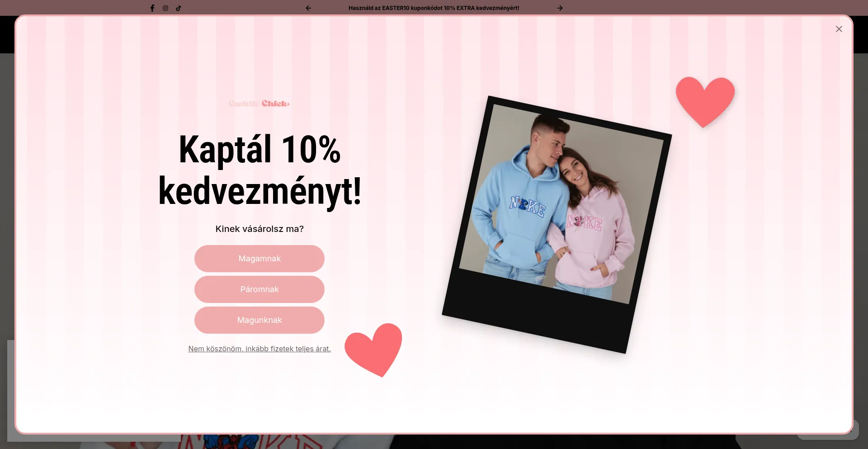Image resolution: width=868 pixels, height=449 pixels.
Task: Show previous announcement with left arrow
Action: 308,8
